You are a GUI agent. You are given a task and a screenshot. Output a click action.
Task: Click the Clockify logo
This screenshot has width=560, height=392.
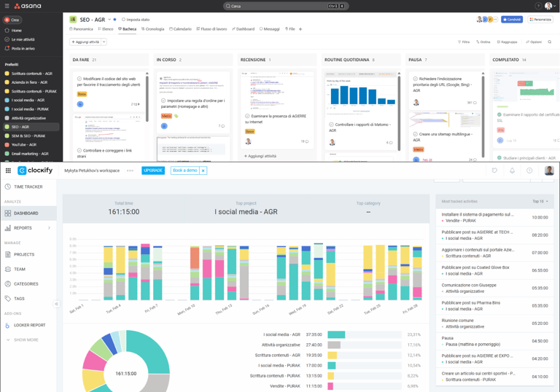pos(35,170)
